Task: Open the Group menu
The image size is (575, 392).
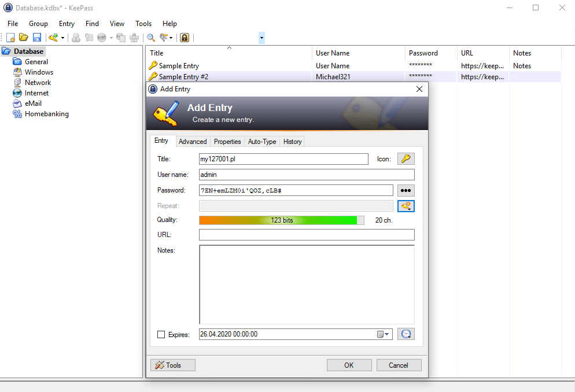Action: pyautogui.click(x=39, y=24)
